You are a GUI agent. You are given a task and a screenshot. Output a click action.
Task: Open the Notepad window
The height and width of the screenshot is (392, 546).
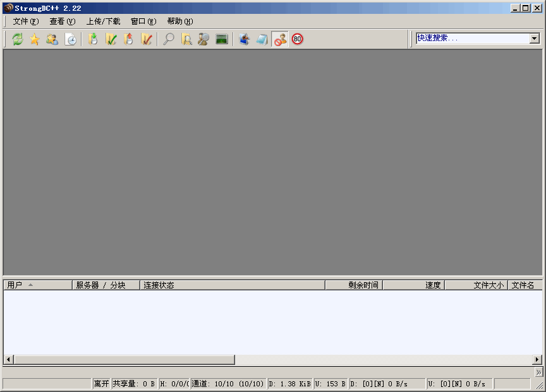262,39
